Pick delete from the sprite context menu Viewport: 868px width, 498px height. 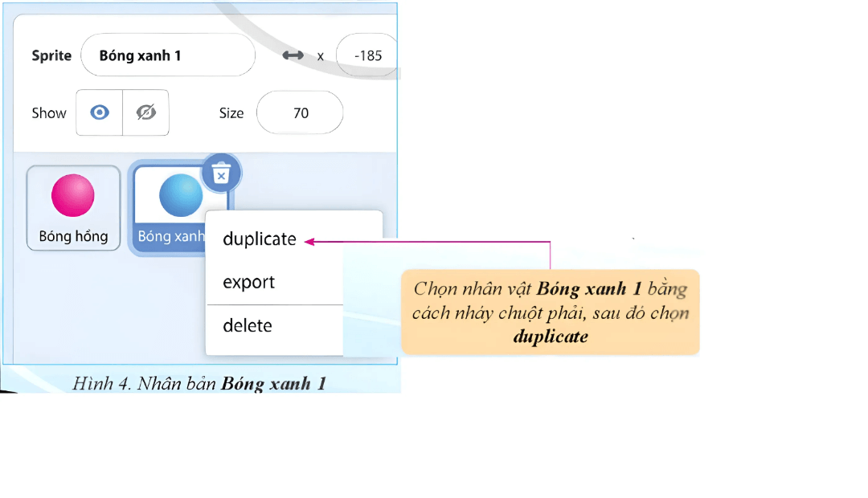click(248, 326)
